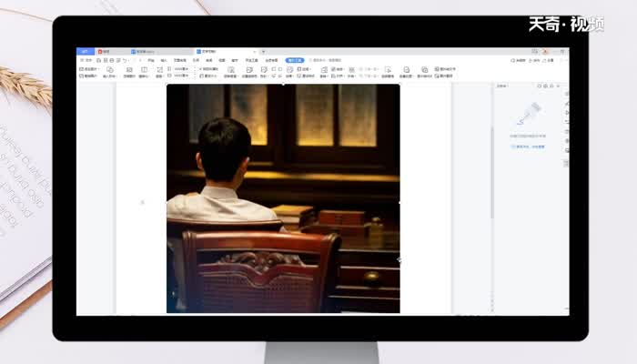Select the photo of the man seated at the desk
637x364 pixels.
pos(283,198)
